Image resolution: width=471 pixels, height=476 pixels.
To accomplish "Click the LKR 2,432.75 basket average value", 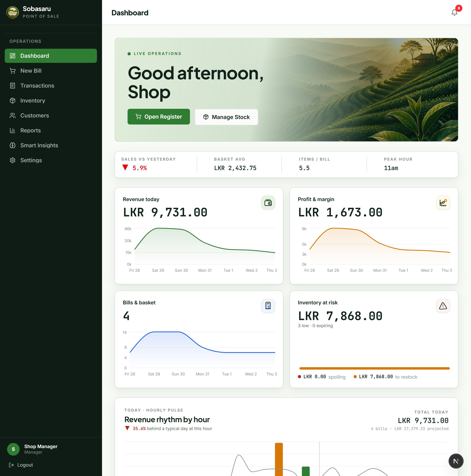I will pos(235,168).
